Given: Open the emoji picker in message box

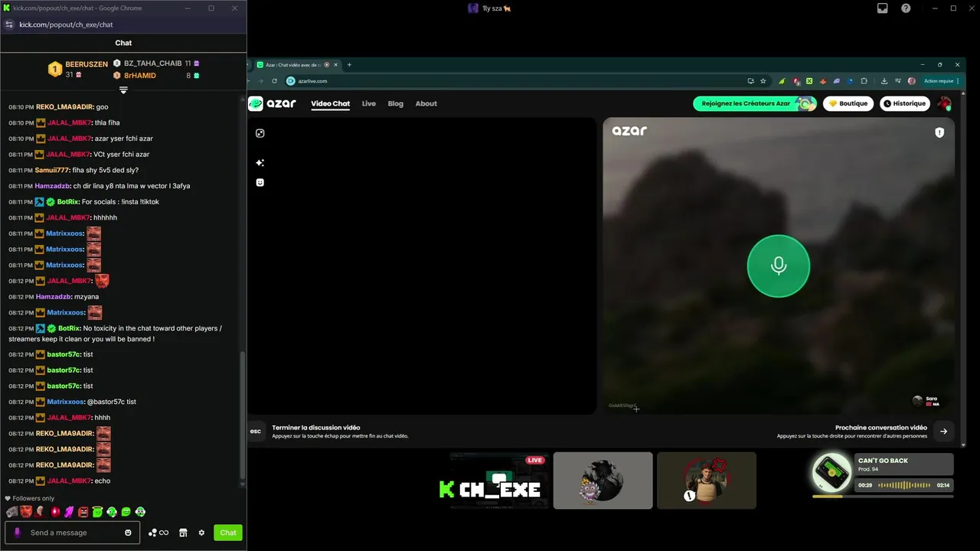Looking at the screenshot, I should [x=128, y=533].
